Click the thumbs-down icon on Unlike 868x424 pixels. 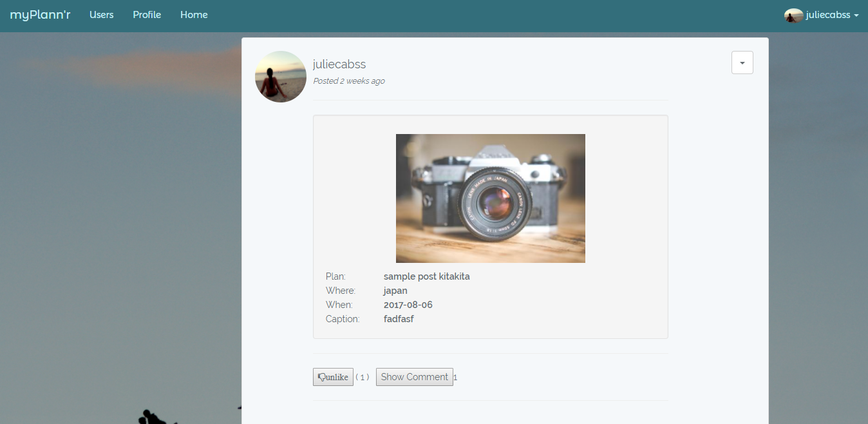[320, 377]
